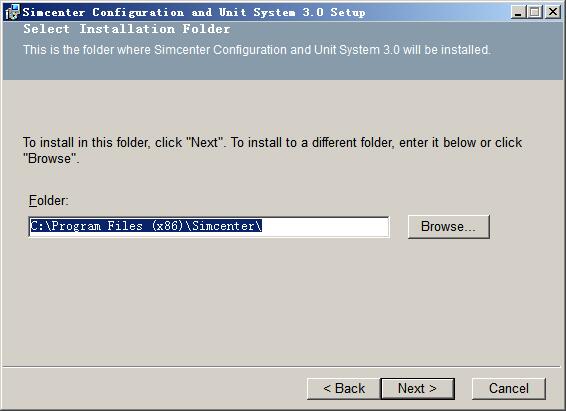
Task: Cancel the Simcenter installation
Action: [x=509, y=389]
